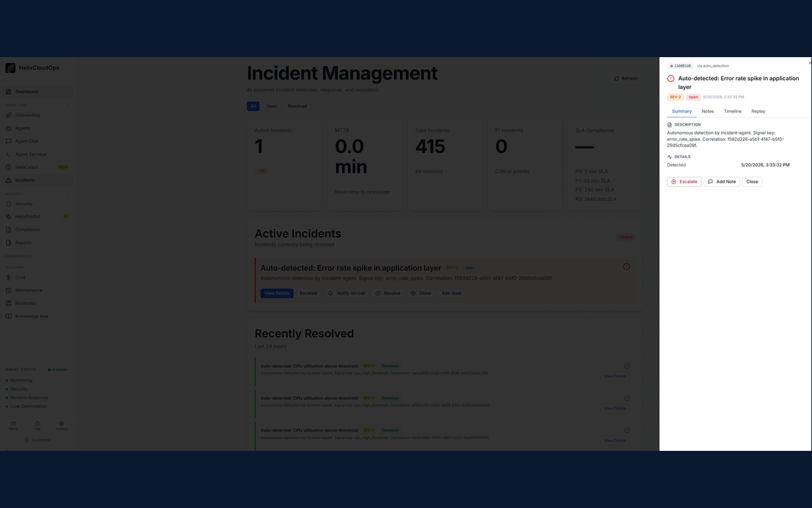The width and height of the screenshot is (812, 508).
Task: Open Compliance in the sidebar
Action: [x=37, y=229]
